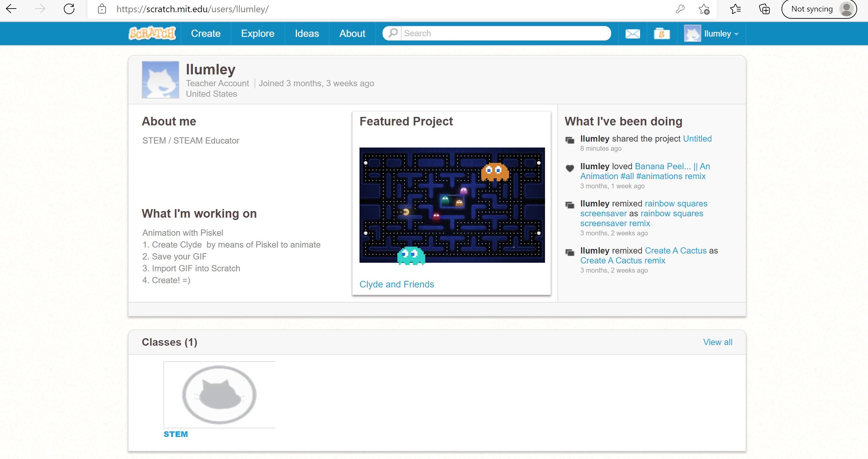Click the browser forward arrow
Image resolution: width=868 pixels, height=459 pixels.
click(40, 9)
